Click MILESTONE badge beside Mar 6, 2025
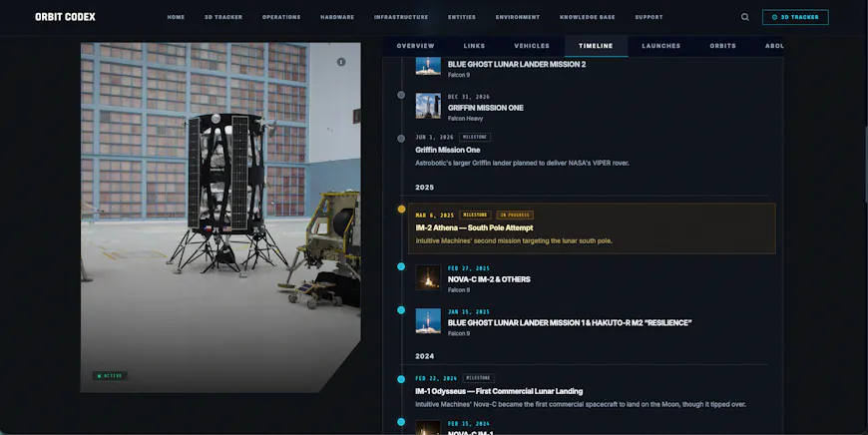The height and width of the screenshot is (435, 868). point(475,215)
